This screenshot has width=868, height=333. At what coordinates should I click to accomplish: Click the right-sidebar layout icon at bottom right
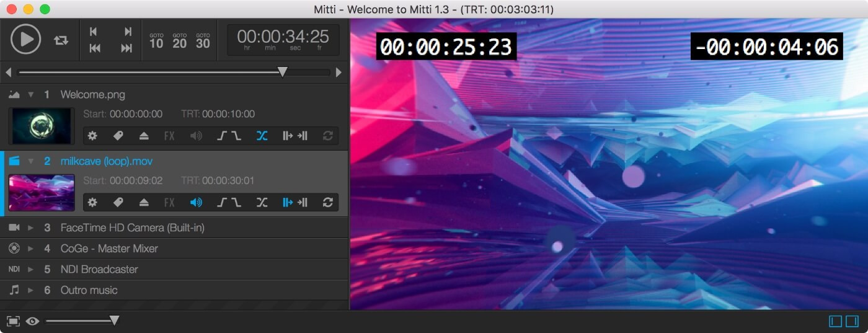[852, 321]
